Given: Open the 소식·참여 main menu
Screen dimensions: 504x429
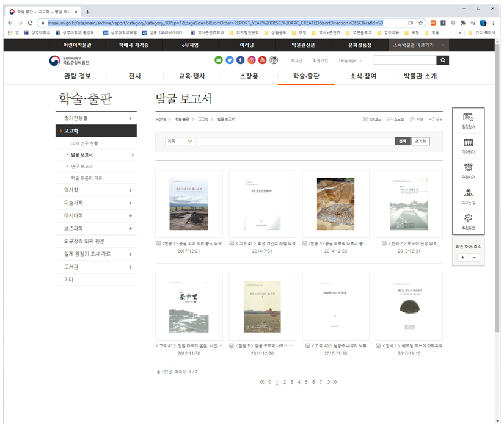Looking at the screenshot, I should [x=363, y=76].
